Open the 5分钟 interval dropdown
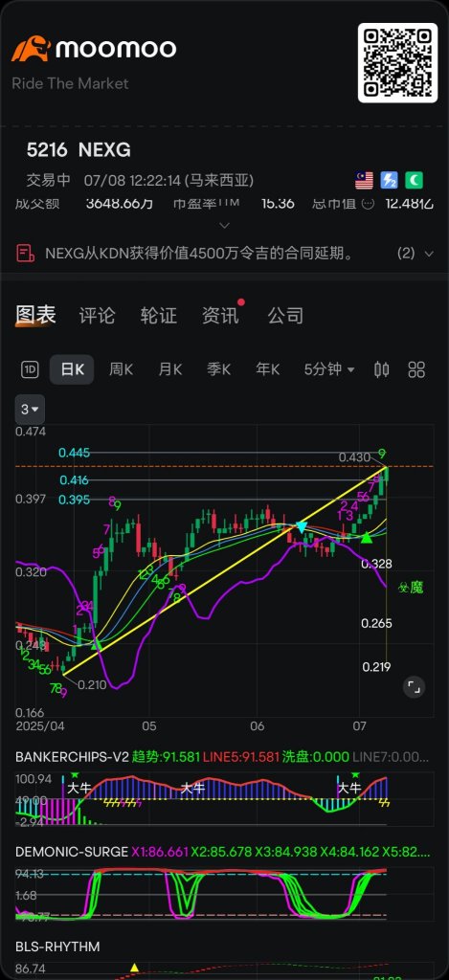This screenshot has width=449, height=980. tap(329, 369)
